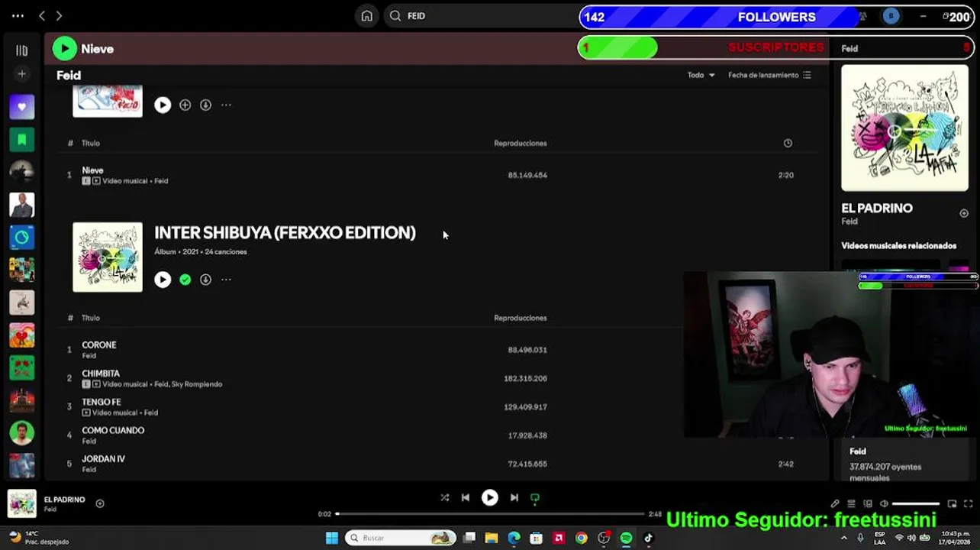Image resolution: width=980 pixels, height=550 pixels.
Task: Adjust the volume slider
Action: point(915,503)
